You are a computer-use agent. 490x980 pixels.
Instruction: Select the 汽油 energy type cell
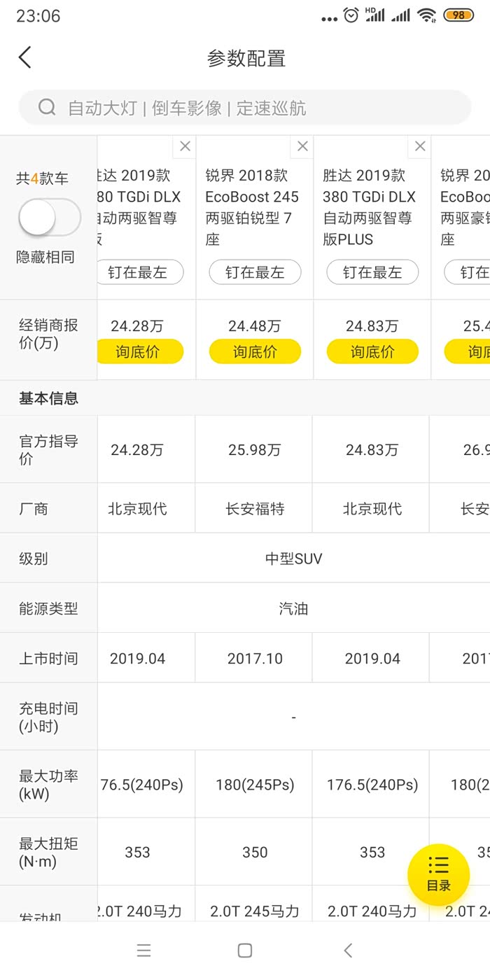293,608
